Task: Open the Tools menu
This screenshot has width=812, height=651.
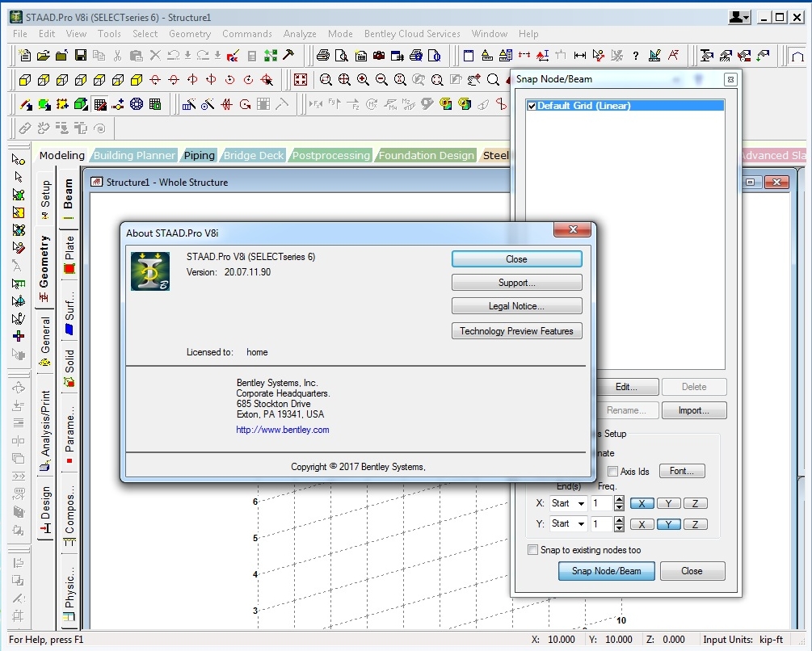Action: 109,34
